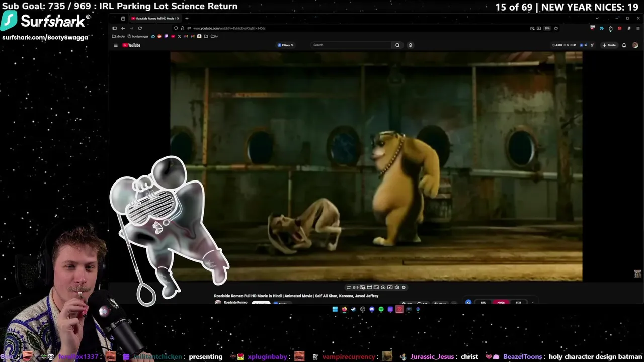
Task: Click the youtube.com address bar URL
Action: tap(229, 28)
